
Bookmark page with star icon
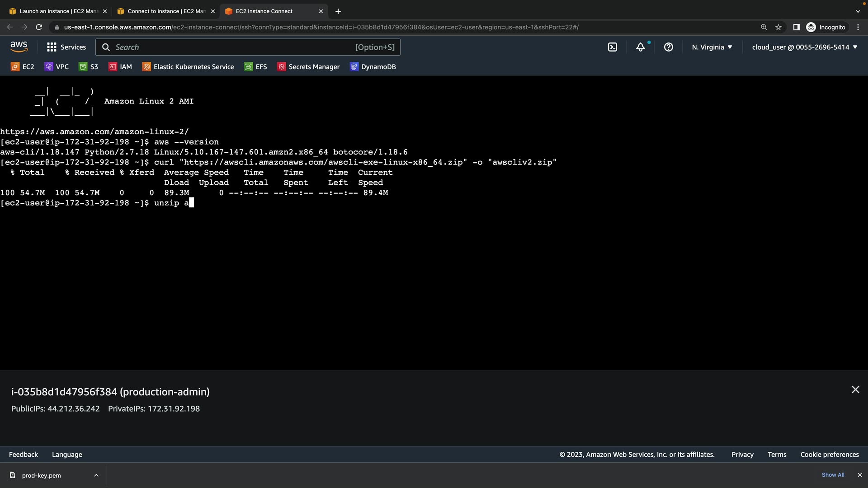coord(778,27)
